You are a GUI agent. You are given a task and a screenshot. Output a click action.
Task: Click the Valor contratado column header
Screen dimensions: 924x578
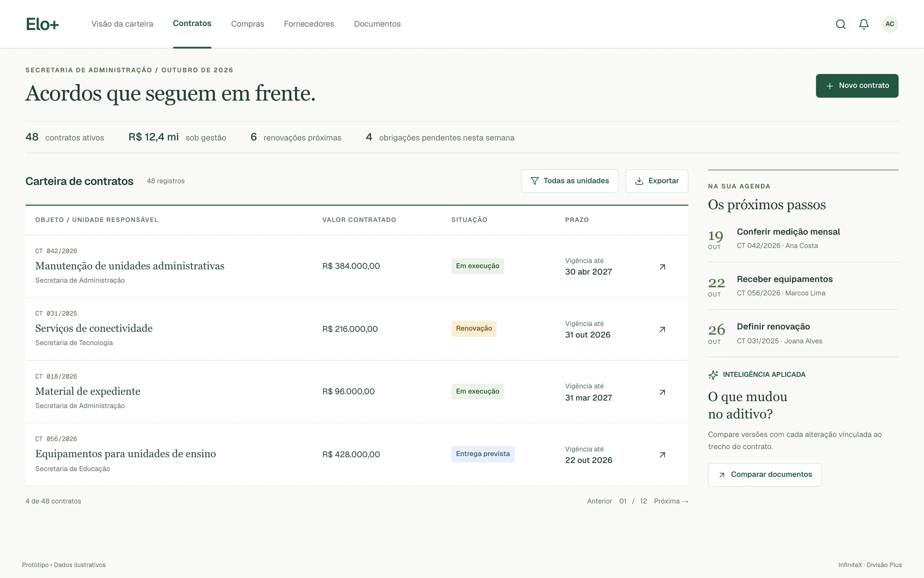pyautogui.click(x=359, y=220)
